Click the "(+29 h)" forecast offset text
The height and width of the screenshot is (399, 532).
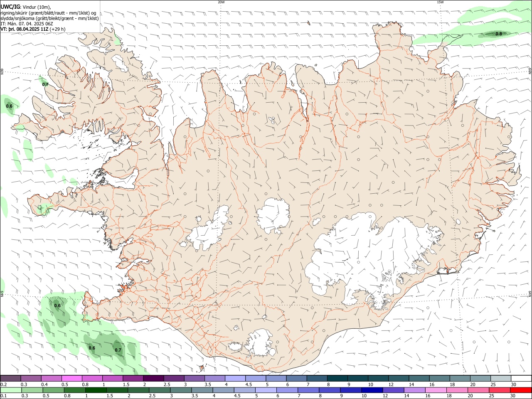tap(57, 29)
